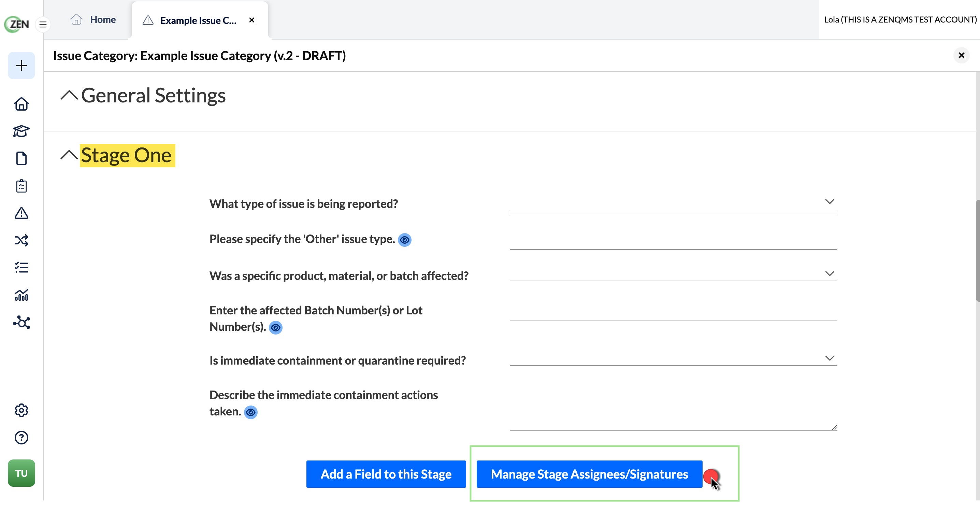Viewport: 980px width, 525px height.
Task: Open the Training graduation cap icon
Action: (x=21, y=131)
